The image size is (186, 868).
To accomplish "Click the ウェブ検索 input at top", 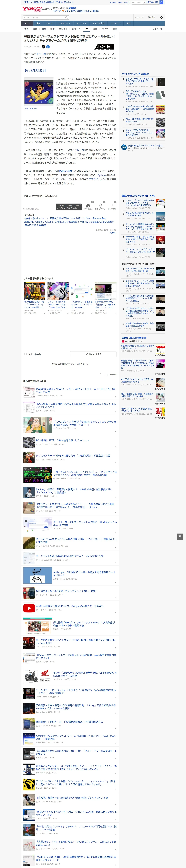I will [137, 2].
